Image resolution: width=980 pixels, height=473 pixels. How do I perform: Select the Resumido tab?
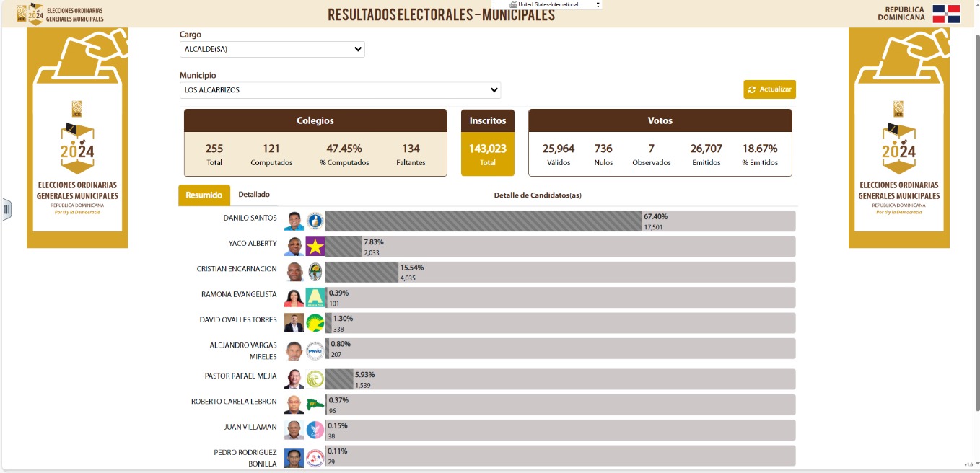click(x=204, y=195)
